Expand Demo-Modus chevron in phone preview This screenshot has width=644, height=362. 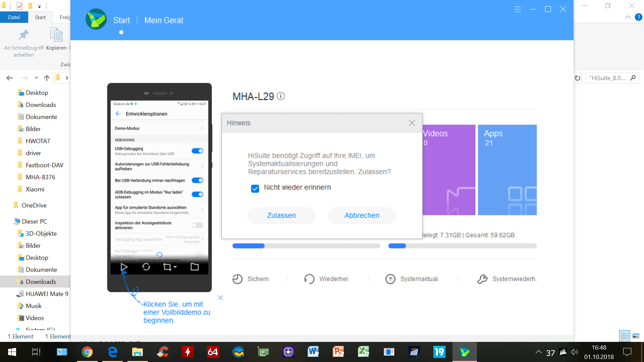coord(202,128)
